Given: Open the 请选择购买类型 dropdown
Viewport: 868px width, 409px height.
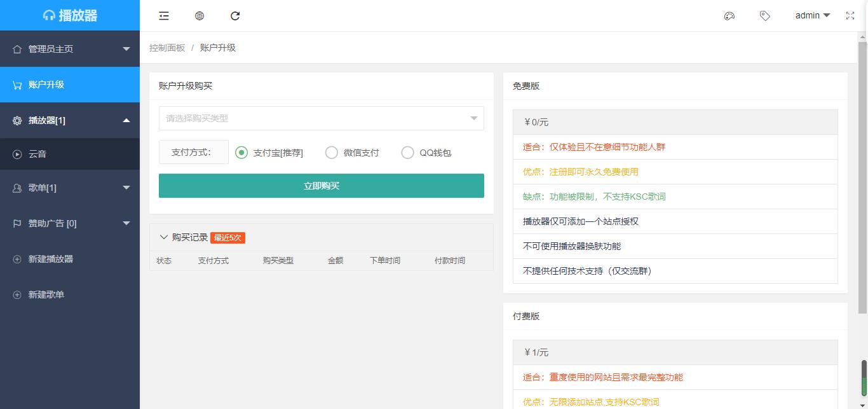Looking at the screenshot, I should pyautogui.click(x=321, y=118).
